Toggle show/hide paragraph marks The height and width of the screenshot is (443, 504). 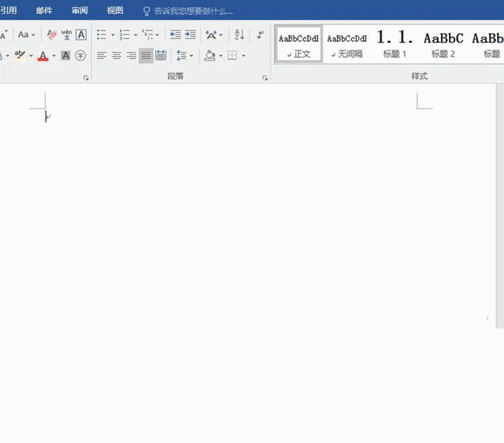[260, 35]
